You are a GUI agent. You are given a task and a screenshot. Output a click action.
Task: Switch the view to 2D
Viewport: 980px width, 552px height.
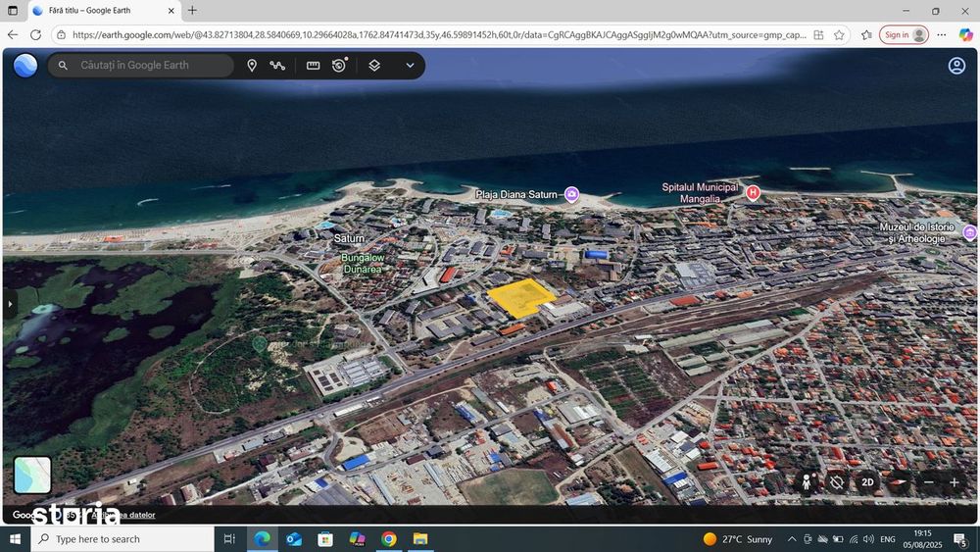pos(867,482)
